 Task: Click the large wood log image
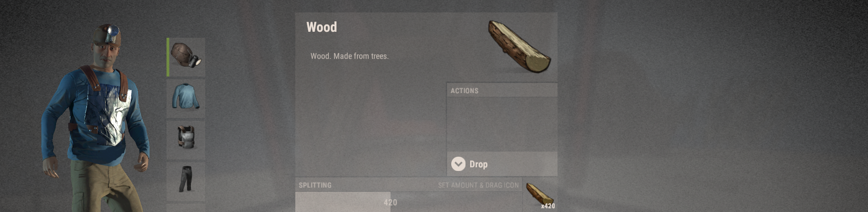pyautogui.click(x=519, y=47)
